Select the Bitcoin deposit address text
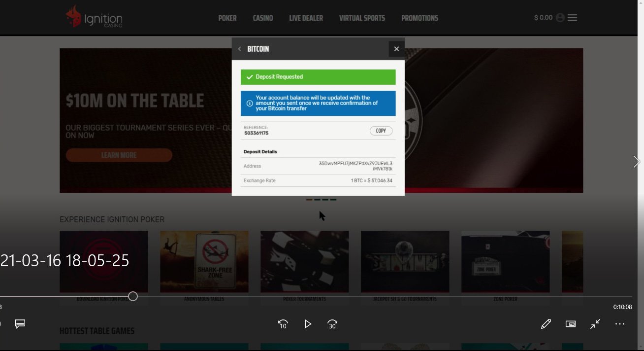 pyautogui.click(x=356, y=166)
